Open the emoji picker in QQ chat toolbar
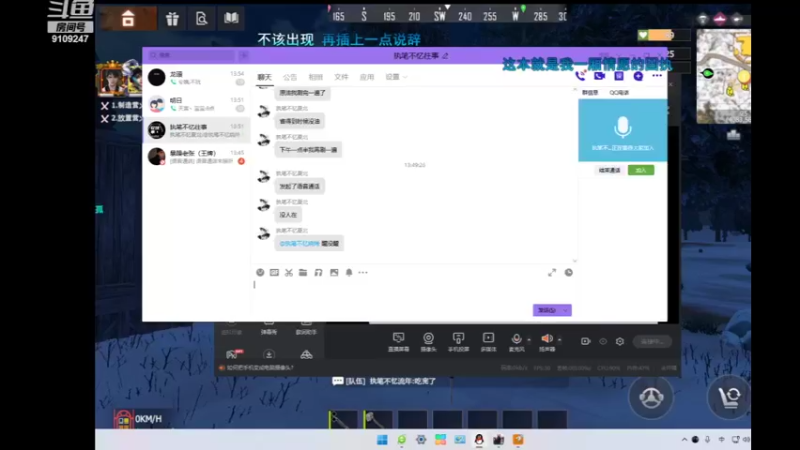 point(260,272)
